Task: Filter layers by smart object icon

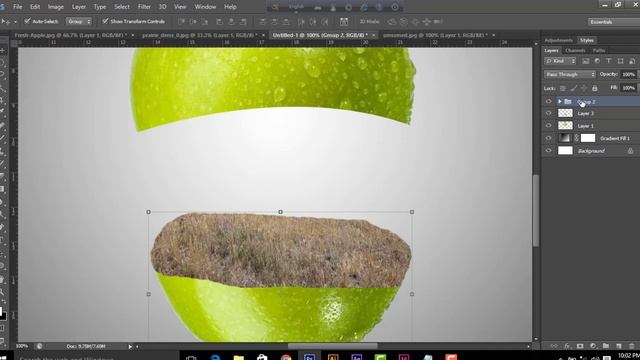Action: (632, 61)
